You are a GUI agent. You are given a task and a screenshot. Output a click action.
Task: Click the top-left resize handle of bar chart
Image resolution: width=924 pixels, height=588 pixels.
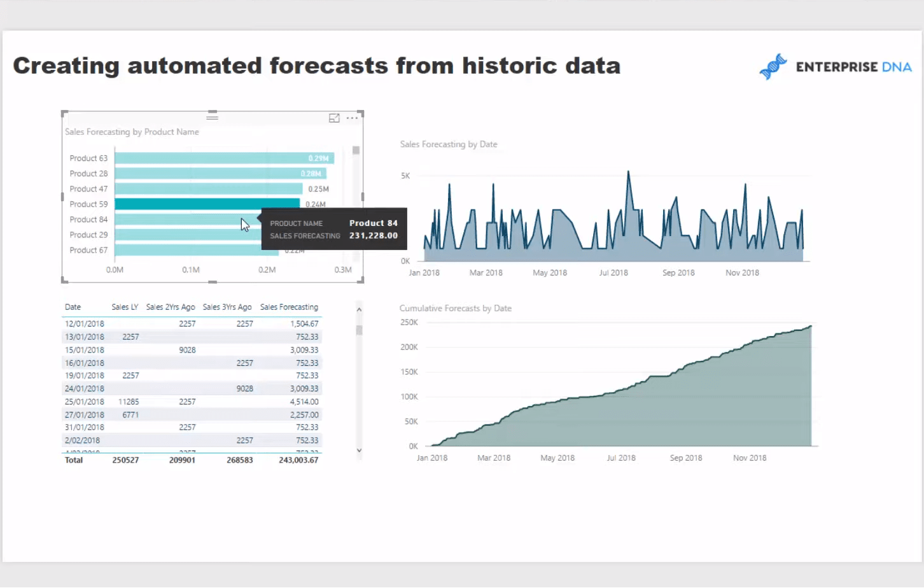click(64, 114)
